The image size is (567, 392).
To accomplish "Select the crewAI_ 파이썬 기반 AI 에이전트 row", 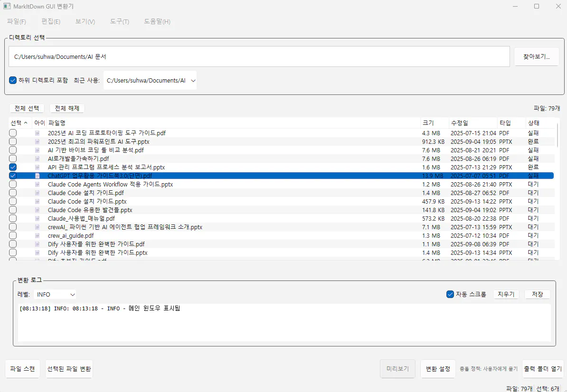I will 281,227.
